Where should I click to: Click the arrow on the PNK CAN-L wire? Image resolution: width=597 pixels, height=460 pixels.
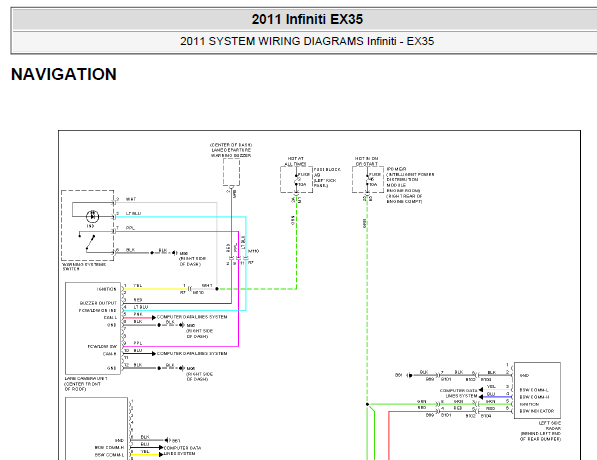click(x=153, y=318)
